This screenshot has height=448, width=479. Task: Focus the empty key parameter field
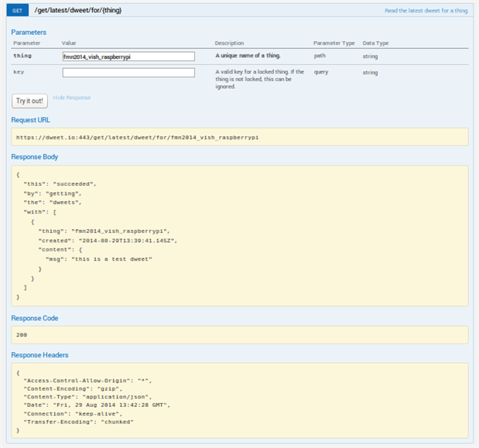click(x=128, y=73)
